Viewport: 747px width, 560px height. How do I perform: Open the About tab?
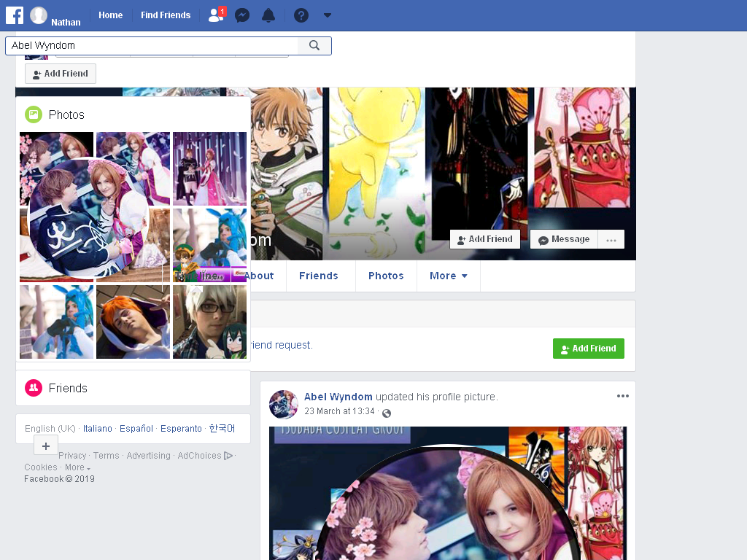point(260,276)
